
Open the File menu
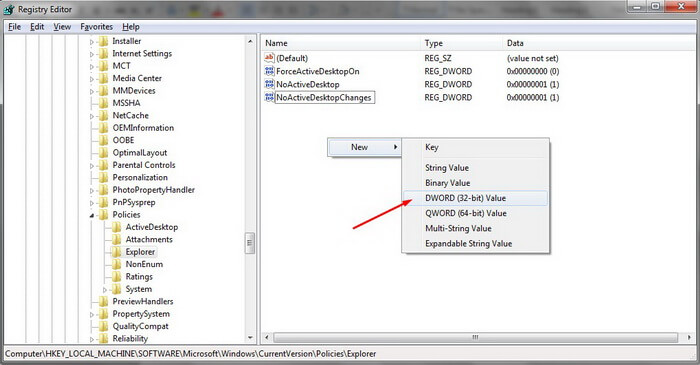click(14, 27)
